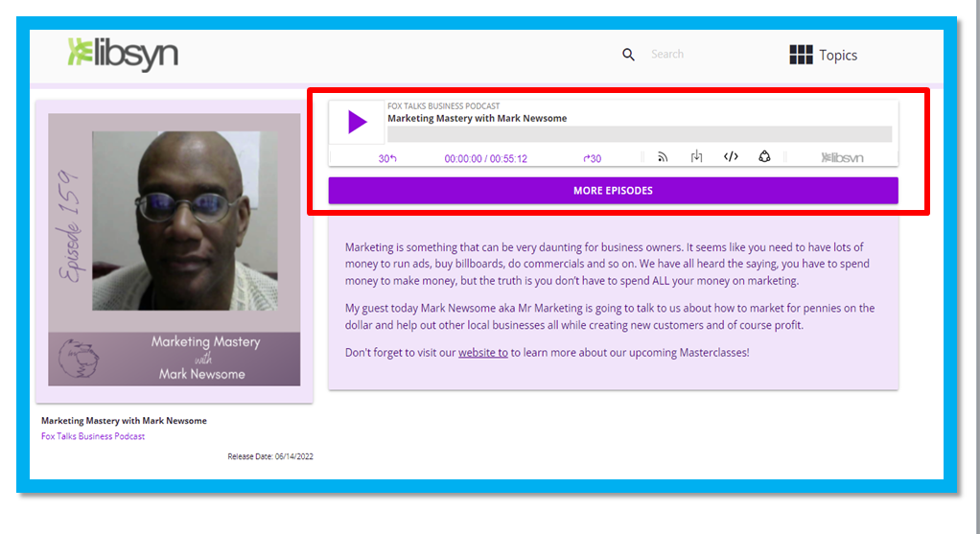980x534 pixels.
Task: Download the episode using download icon
Action: coord(697,157)
